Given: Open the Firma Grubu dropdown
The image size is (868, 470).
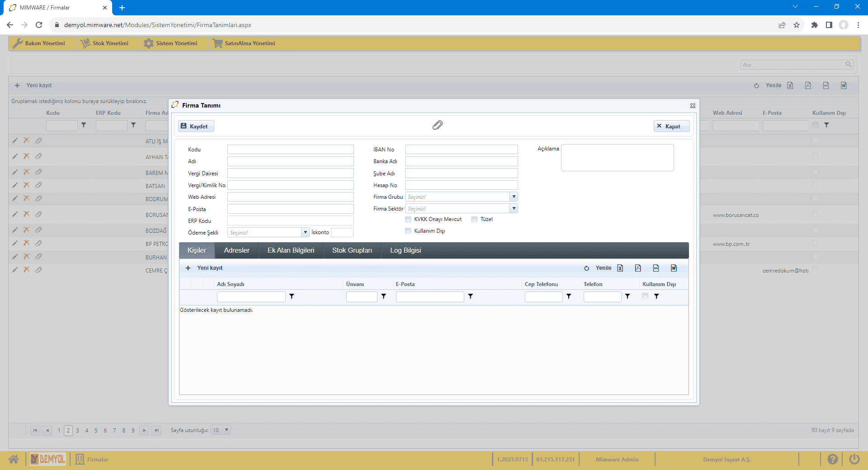Looking at the screenshot, I should (514, 197).
